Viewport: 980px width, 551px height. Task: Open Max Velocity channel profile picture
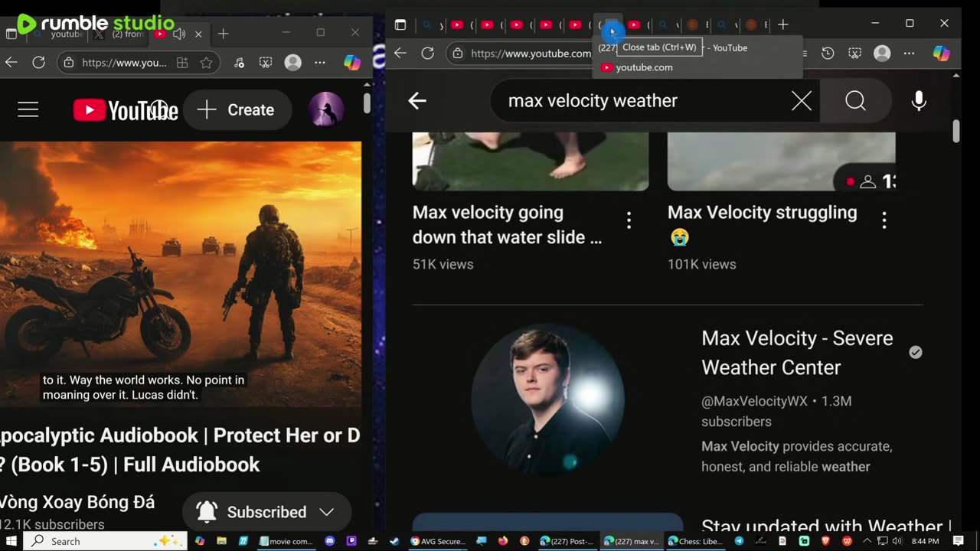[x=548, y=399]
